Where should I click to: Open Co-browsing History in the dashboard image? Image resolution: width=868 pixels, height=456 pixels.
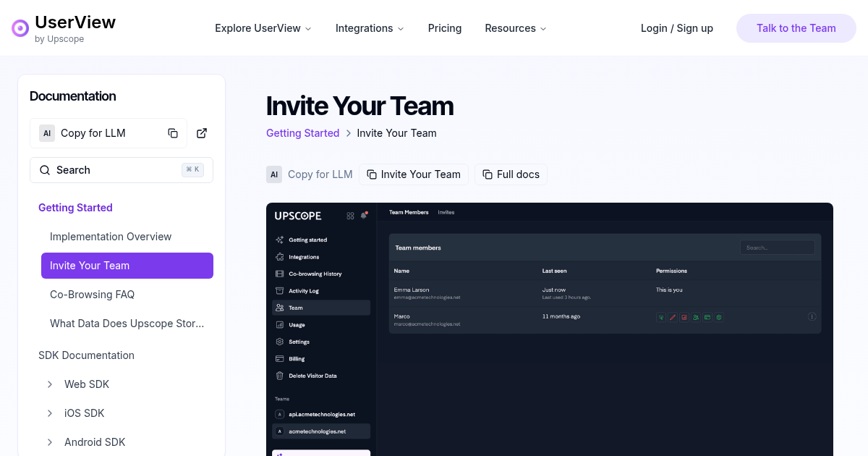(321, 274)
